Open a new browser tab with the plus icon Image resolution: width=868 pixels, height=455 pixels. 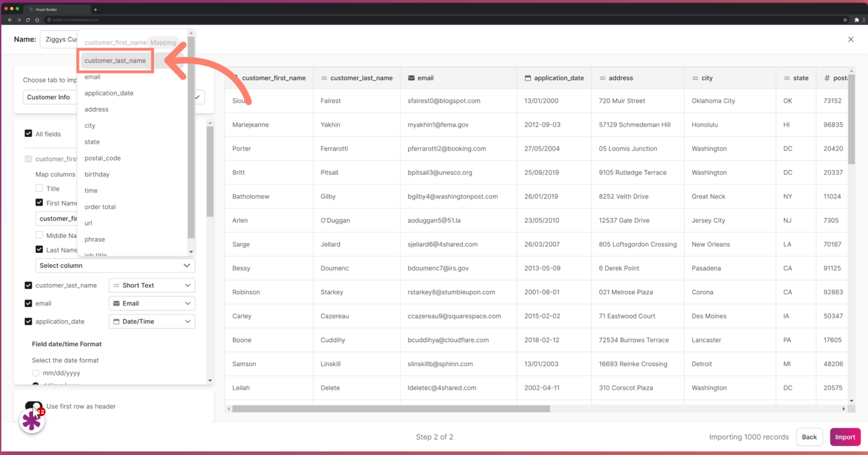pos(95,9)
